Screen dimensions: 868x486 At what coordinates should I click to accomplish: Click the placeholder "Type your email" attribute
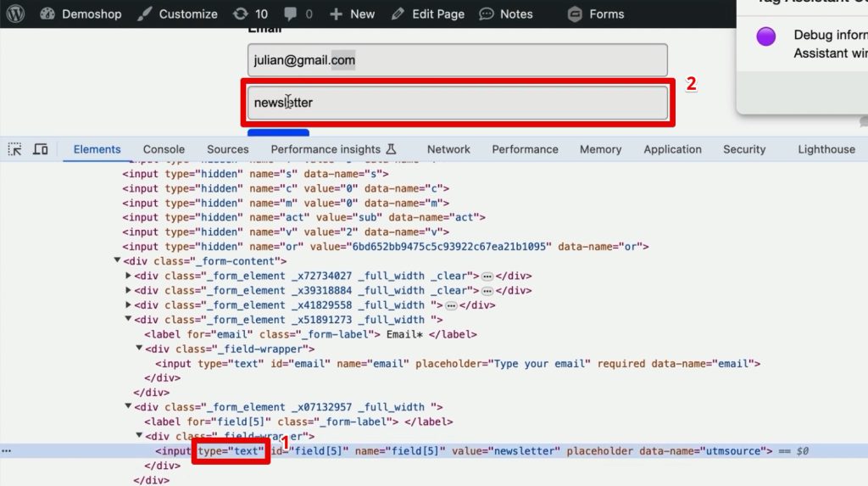click(504, 364)
